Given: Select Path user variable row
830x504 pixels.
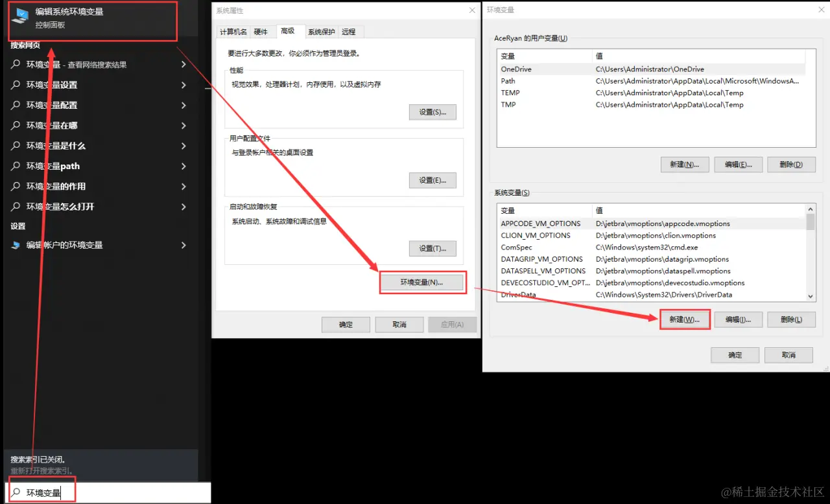Looking at the screenshot, I should (x=652, y=81).
